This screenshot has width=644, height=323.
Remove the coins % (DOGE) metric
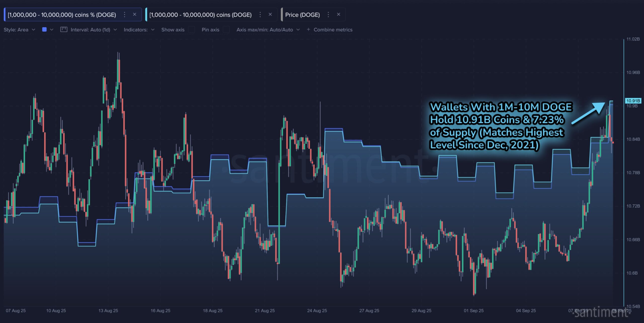click(135, 15)
